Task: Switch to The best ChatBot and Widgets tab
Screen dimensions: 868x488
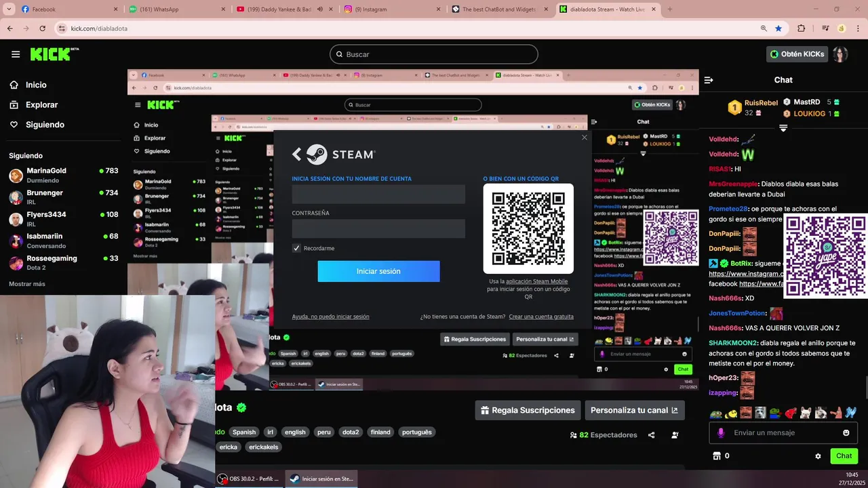Action: coord(500,9)
